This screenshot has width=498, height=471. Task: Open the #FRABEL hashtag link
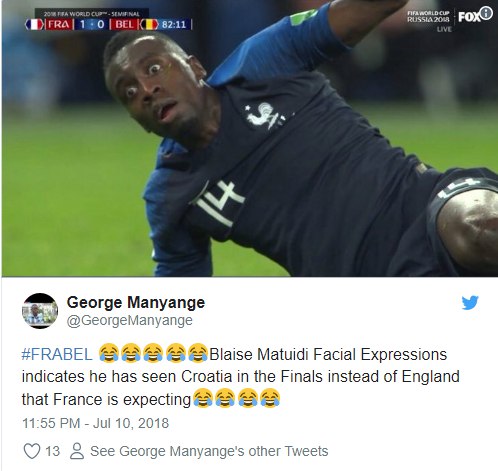click(x=57, y=354)
